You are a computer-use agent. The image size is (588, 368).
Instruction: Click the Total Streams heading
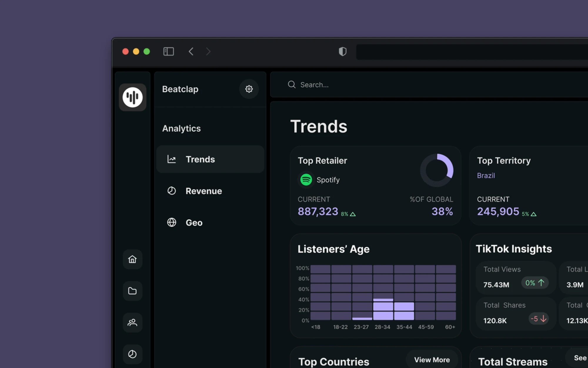tap(513, 362)
